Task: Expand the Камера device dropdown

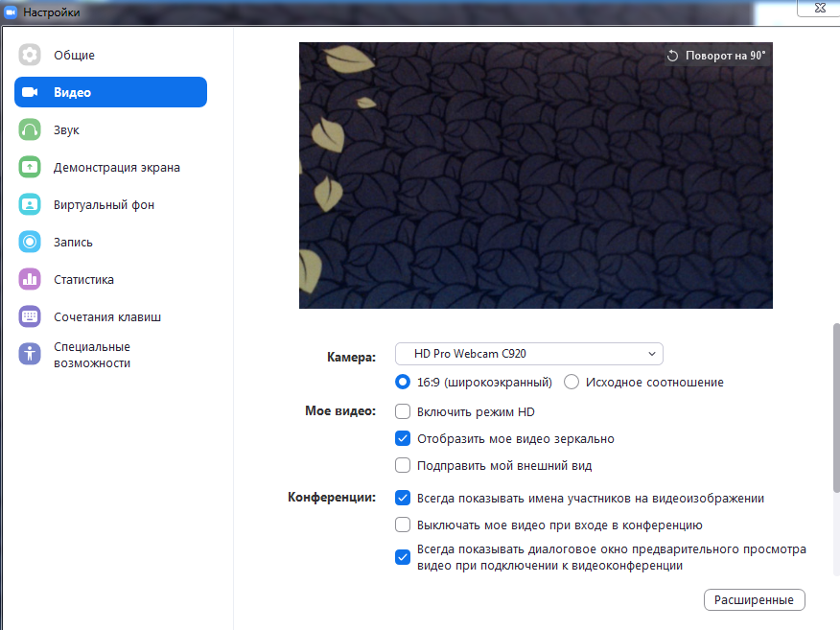Action: 529,354
